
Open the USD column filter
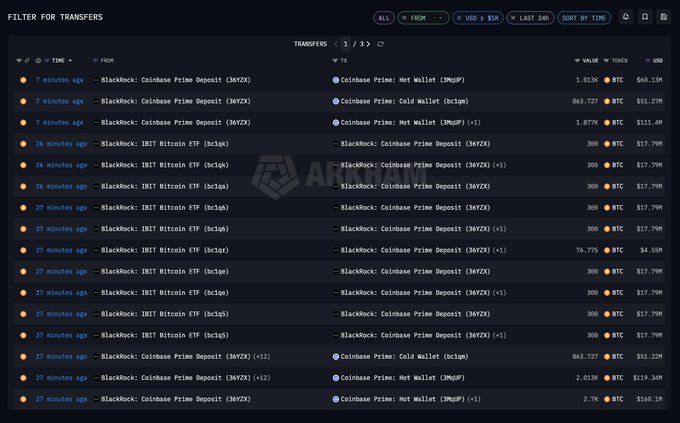(x=647, y=60)
